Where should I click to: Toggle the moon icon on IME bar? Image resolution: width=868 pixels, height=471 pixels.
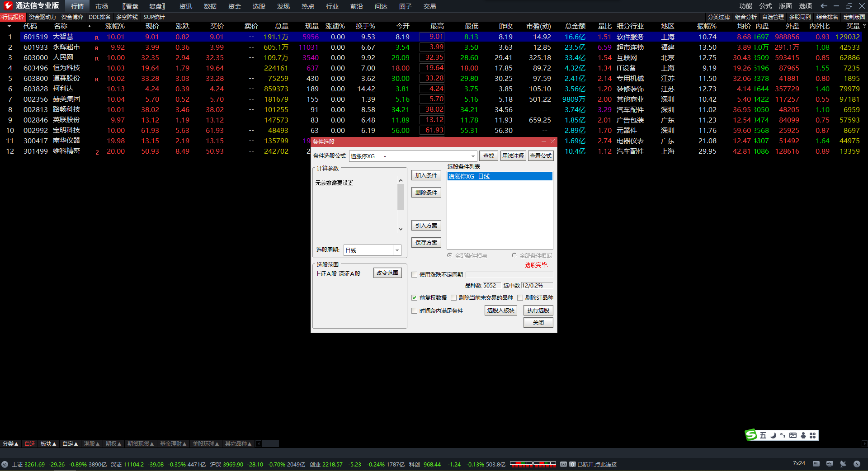(773, 435)
